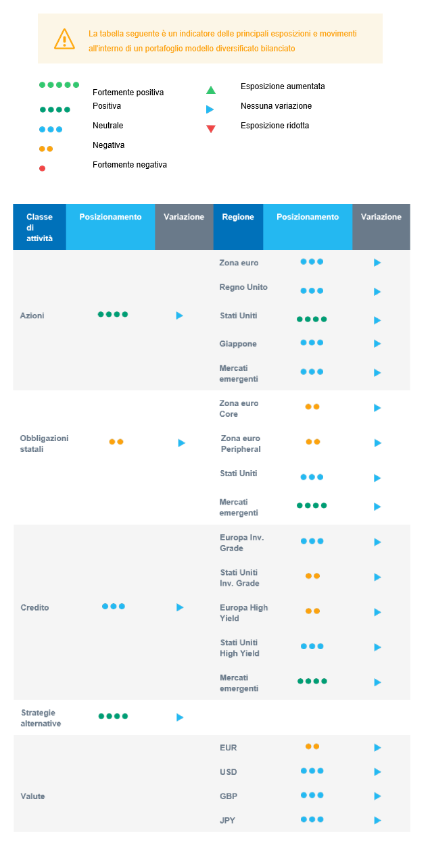This screenshot has width=430, height=868.
Task: Click the variation arrow for the EUR currency
Action: point(377,748)
